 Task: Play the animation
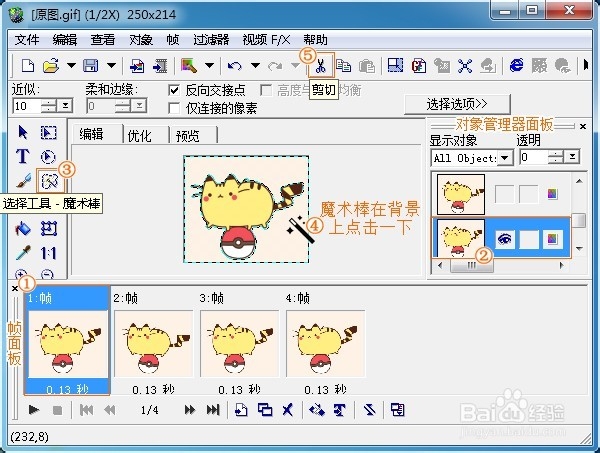pos(34,410)
